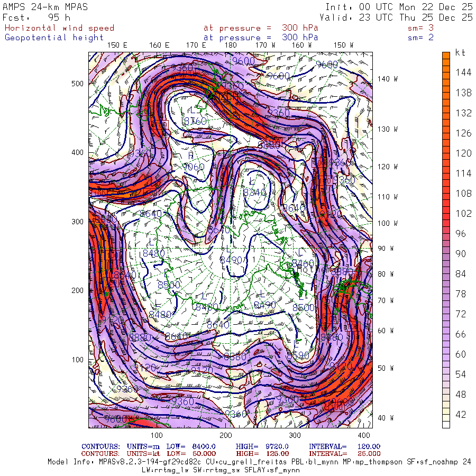Click the '150 E' longitude label
The image size is (476, 476).
coord(117,45)
